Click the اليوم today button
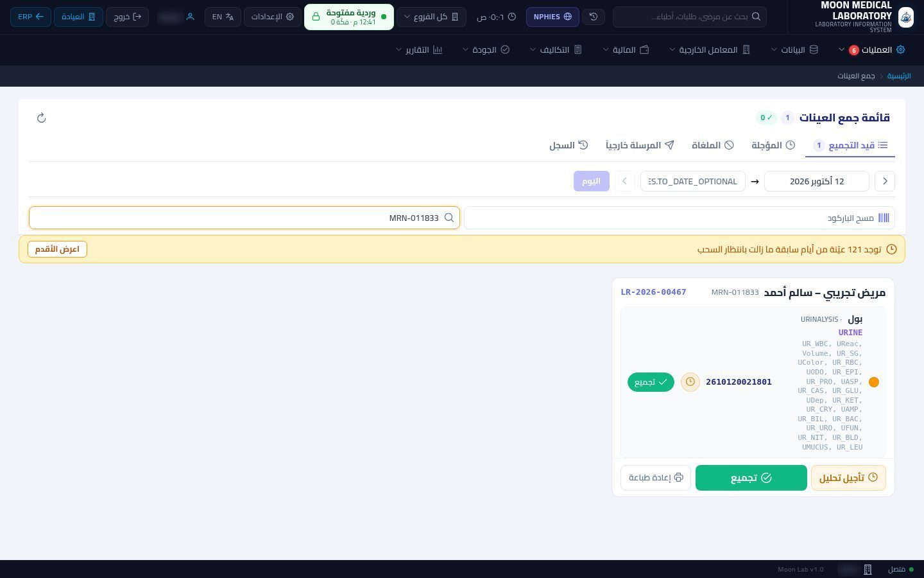 point(592,181)
